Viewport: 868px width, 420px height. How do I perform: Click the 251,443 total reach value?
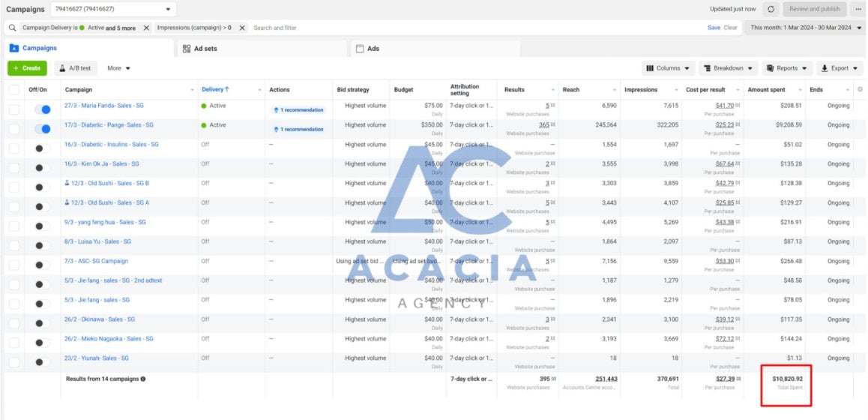pyautogui.click(x=606, y=379)
